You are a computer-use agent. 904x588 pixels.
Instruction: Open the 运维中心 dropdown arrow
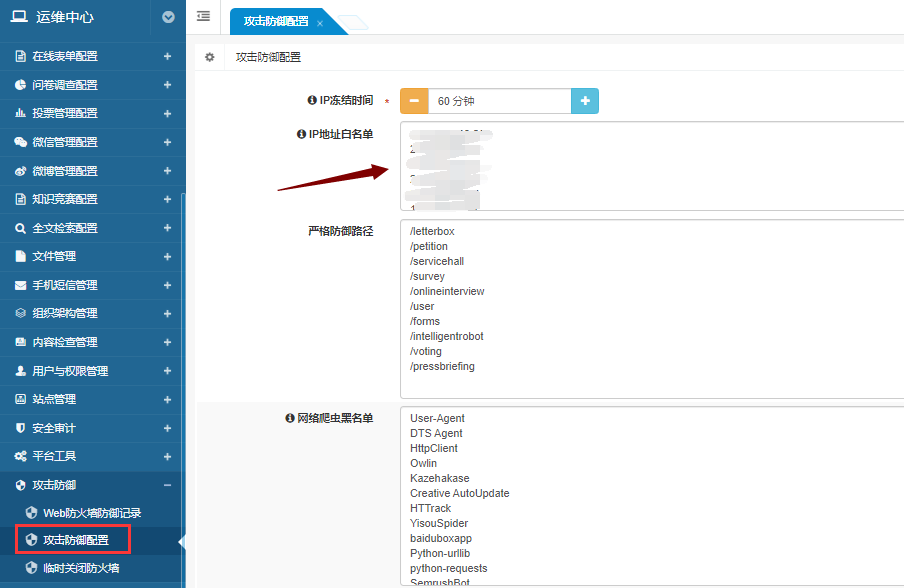pos(168,17)
